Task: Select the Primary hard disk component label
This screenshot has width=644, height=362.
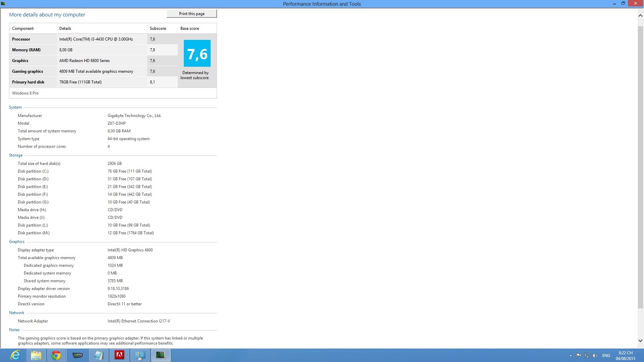Action: pyautogui.click(x=28, y=82)
